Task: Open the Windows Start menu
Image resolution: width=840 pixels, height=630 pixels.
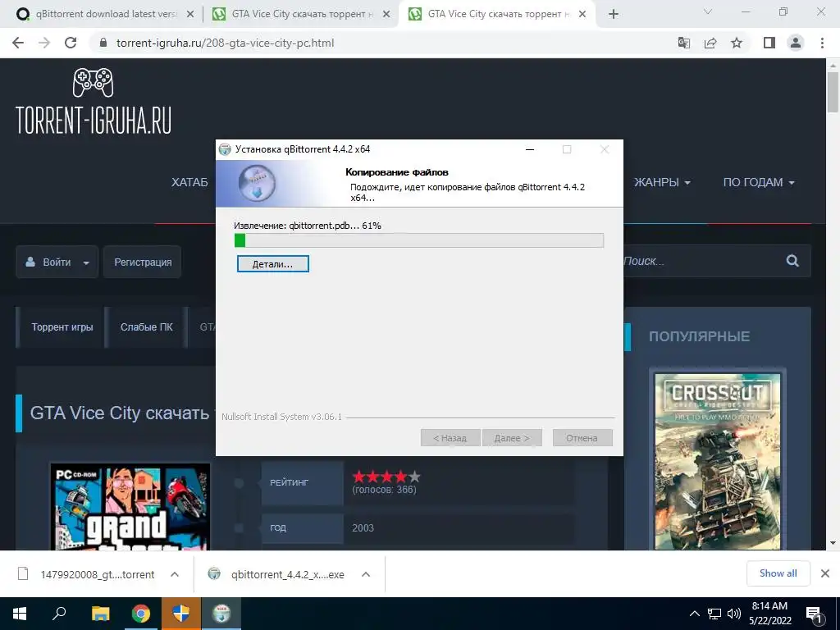Action: pos(20,614)
